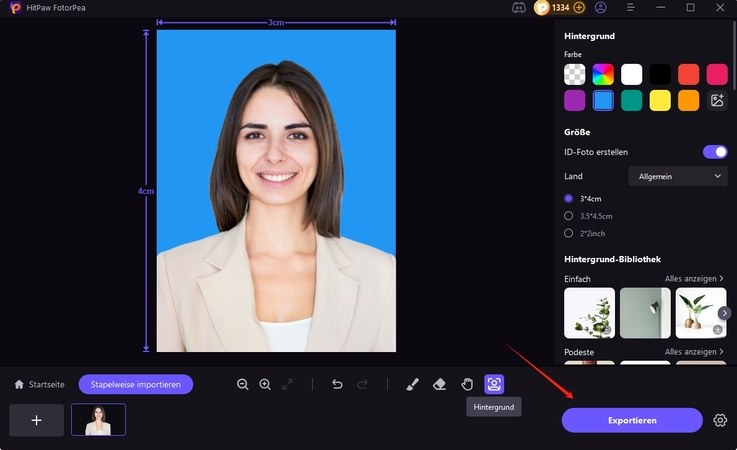Undo the last action
Screen dimensions: 737x450
click(337, 384)
